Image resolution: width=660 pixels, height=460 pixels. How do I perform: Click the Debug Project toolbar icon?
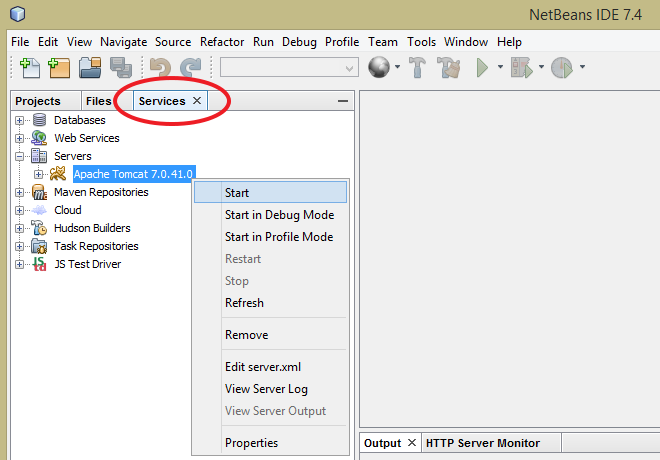tap(521, 68)
